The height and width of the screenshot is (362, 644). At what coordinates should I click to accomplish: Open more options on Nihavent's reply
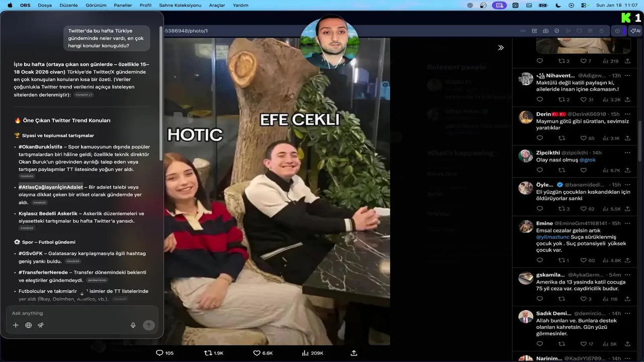point(627,75)
